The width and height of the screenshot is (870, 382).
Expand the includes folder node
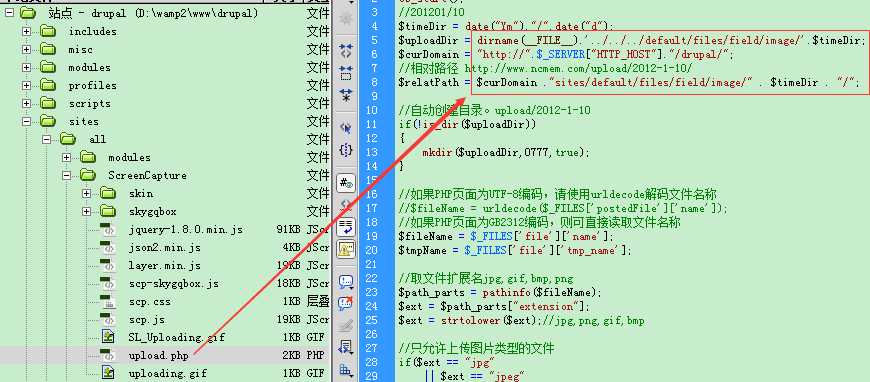pyautogui.click(x=26, y=32)
